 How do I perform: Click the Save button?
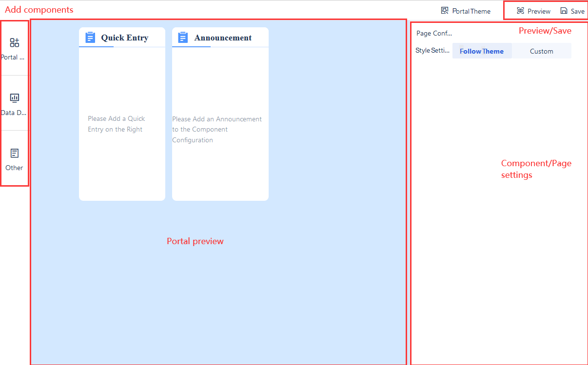(576, 10)
